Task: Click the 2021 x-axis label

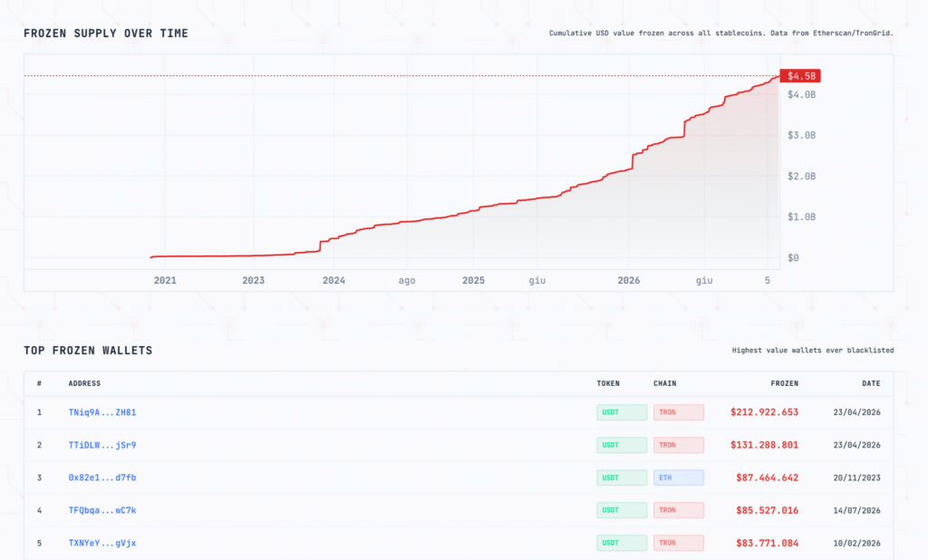Action: pos(165,281)
